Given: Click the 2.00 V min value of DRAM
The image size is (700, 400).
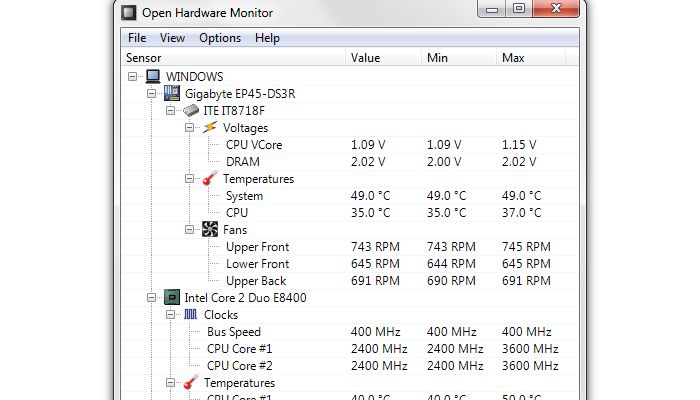Looking at the screenshot, I should 444,162.
